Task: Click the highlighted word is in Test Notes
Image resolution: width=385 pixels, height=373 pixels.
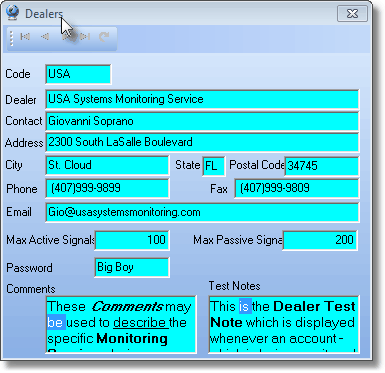Action: (245, 307)
